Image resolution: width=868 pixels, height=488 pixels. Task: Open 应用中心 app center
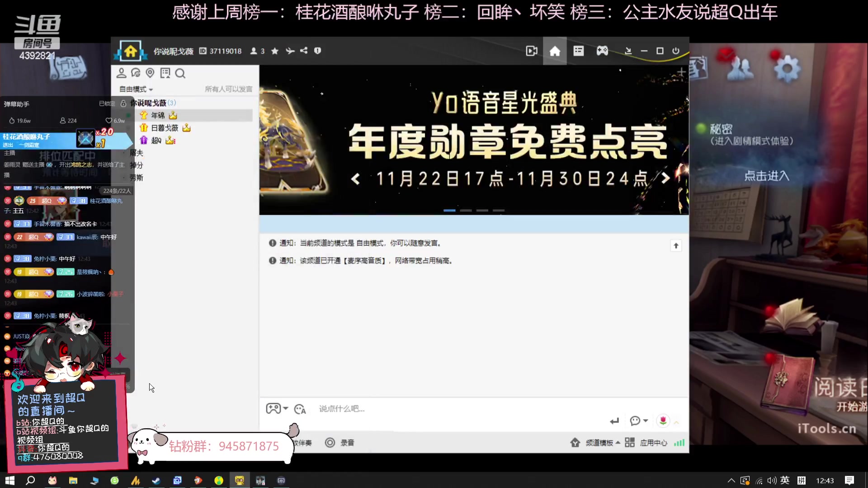click(646, 443)
